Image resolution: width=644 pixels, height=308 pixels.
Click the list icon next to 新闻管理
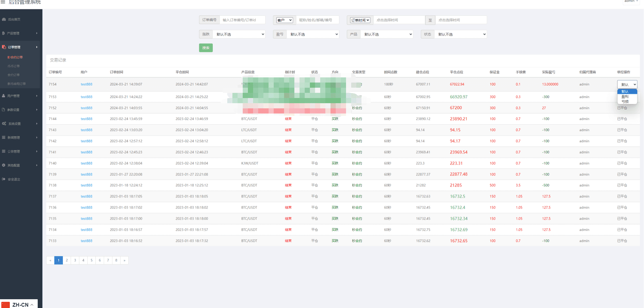point(4,137)
